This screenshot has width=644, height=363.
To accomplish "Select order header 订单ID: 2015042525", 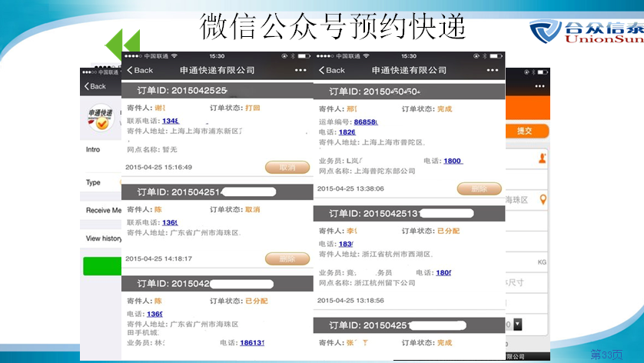I will (217, 91).
